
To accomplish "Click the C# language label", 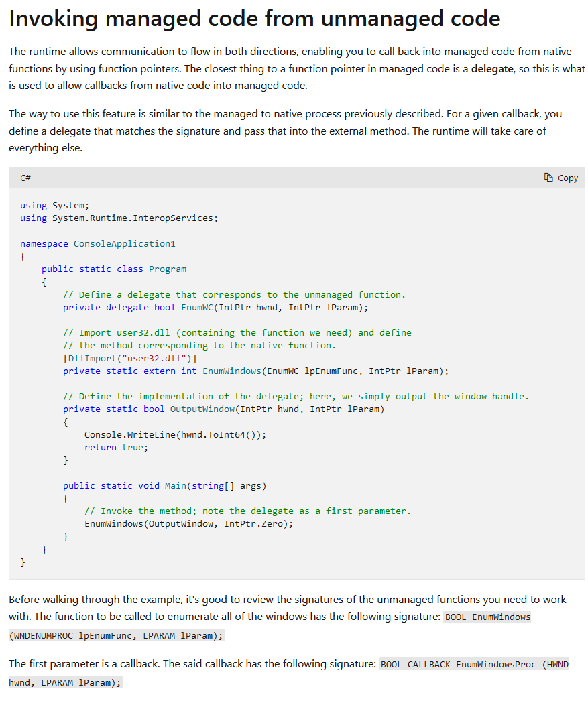I will point(25,178).
